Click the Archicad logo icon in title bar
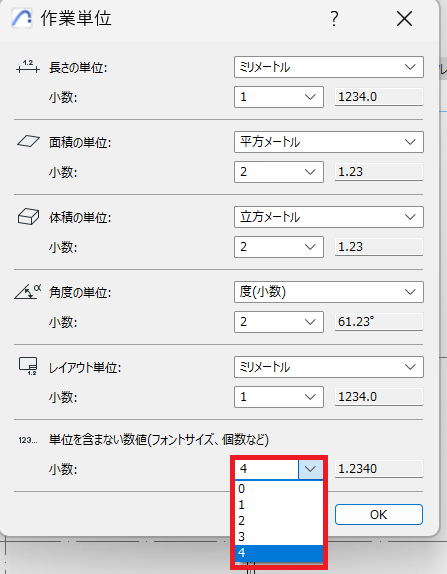447x574 pixels. tap(22, 18)
